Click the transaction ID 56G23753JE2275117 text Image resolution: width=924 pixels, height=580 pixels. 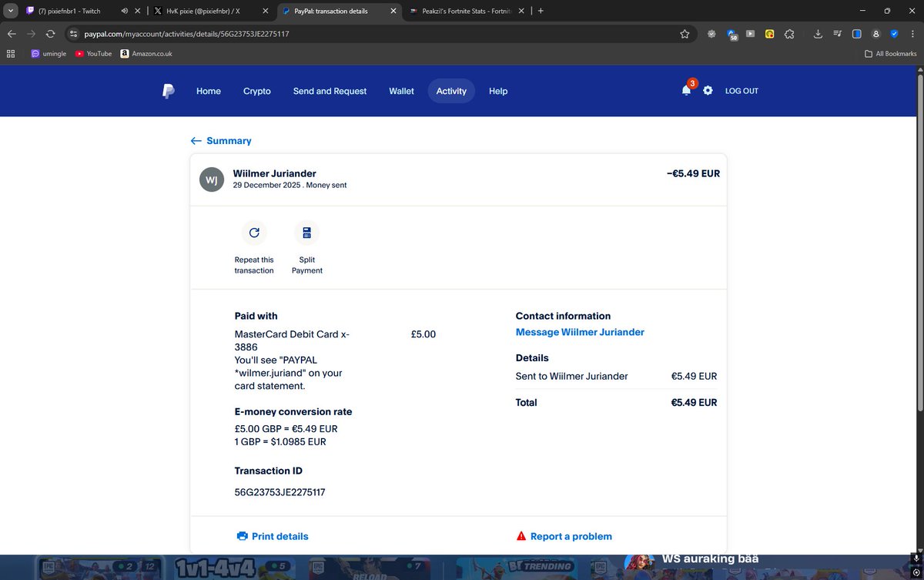pos(280,492)
